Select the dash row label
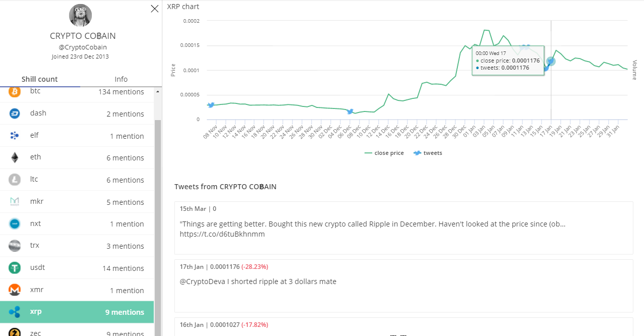The image size is (644, 336). (x=38, y=113)
